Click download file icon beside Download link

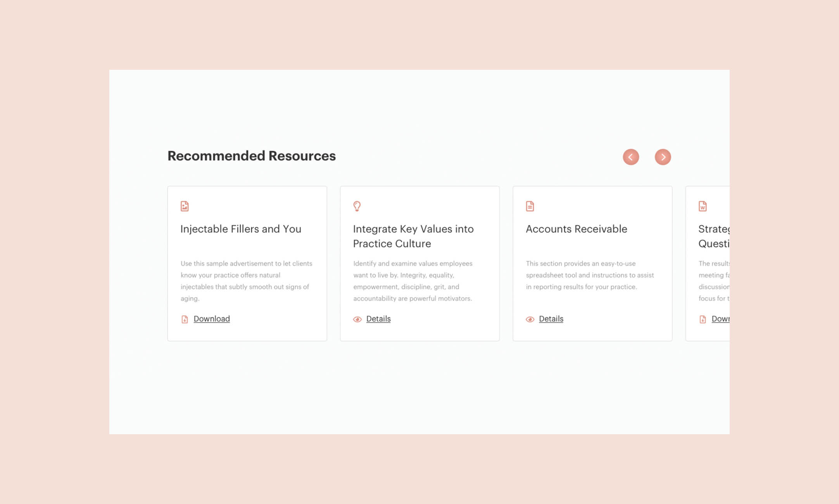tap(185, 319)
